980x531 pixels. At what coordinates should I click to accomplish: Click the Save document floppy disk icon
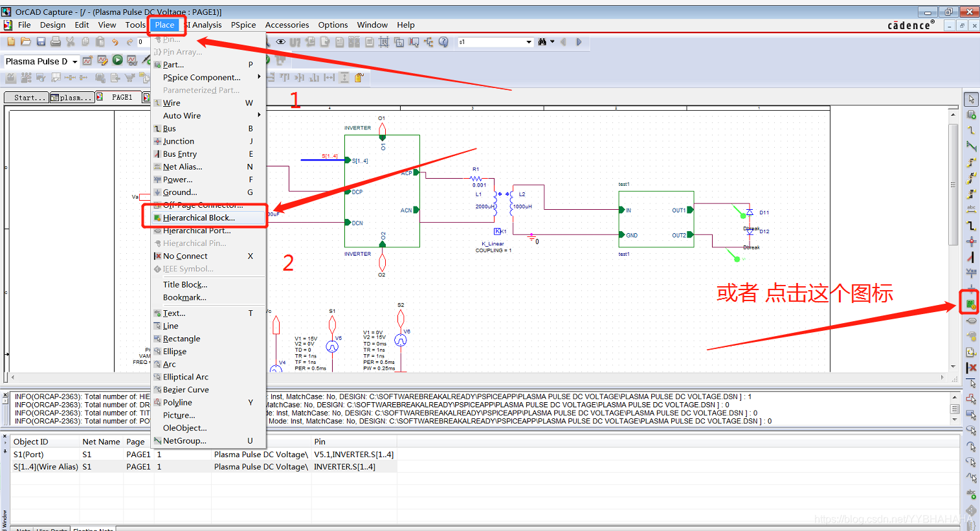coord(41,41)
